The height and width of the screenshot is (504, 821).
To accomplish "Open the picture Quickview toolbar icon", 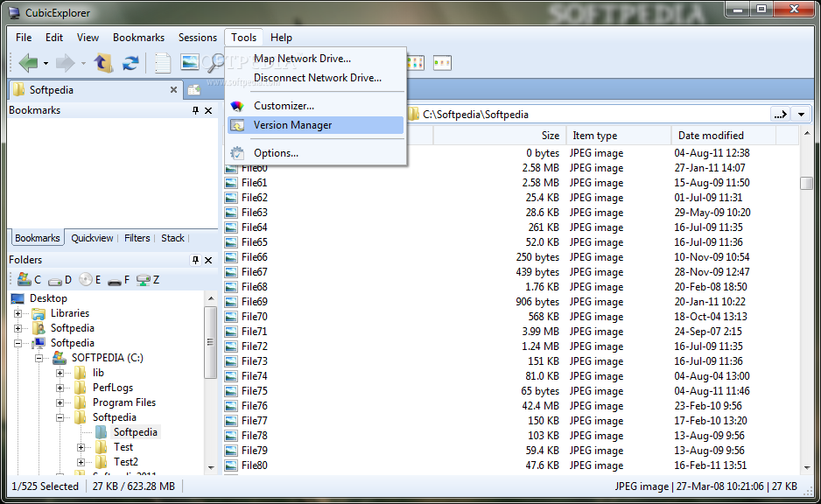I will click(190, 62).
